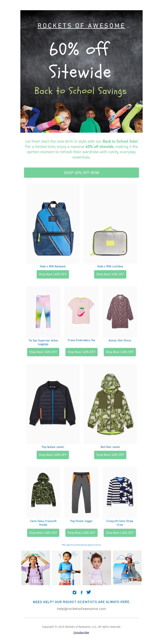Click the Rockets of Awesome logo

point(81,26)
